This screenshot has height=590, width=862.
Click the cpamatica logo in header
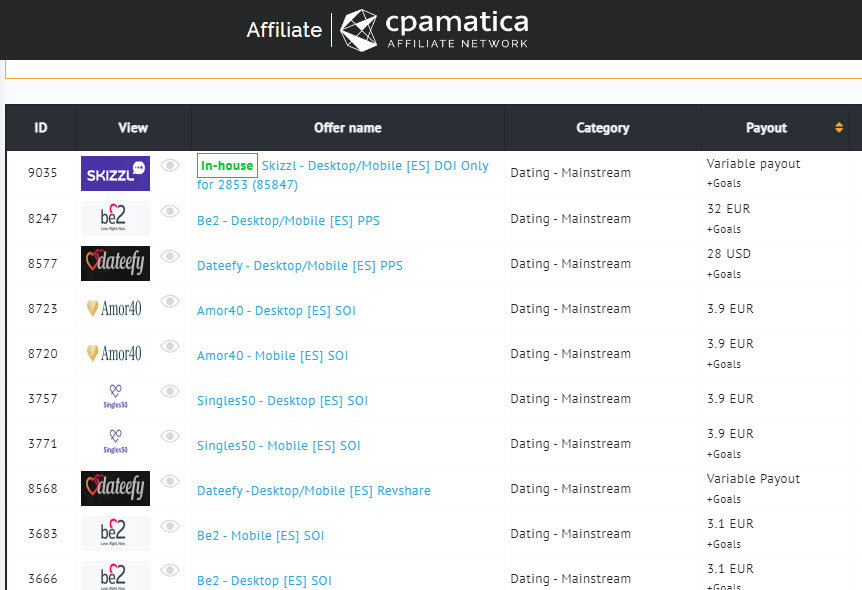433,30
